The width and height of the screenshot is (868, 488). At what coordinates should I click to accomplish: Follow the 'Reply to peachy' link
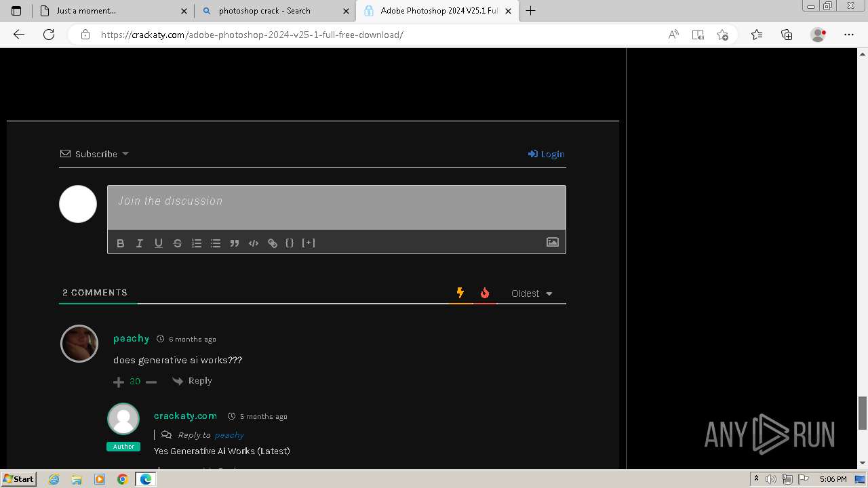point(229,435)
